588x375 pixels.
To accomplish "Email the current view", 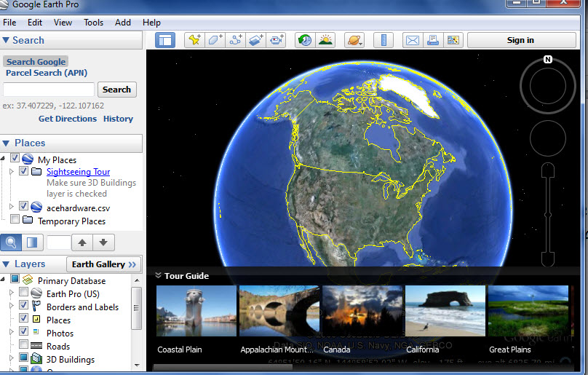I will pyautogui.click(x=413, y=40).
